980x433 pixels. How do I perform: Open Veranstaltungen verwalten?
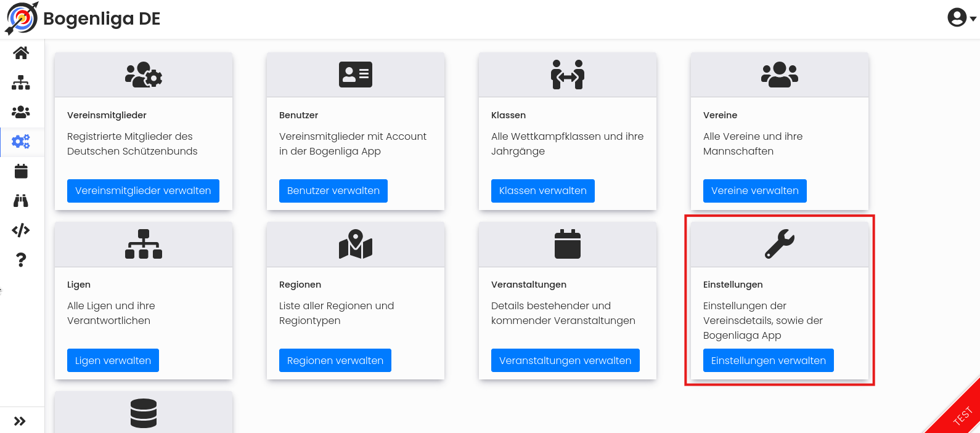(x=565, y=360)
